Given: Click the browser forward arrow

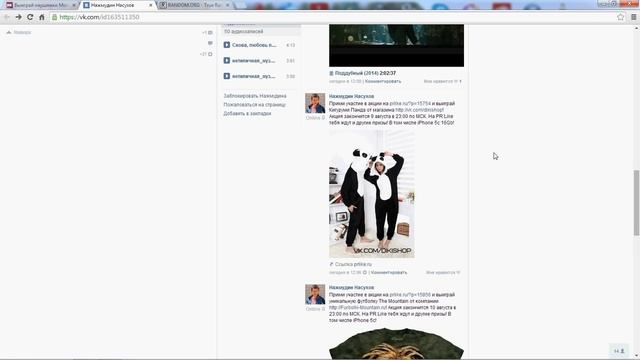Looking at the screenshot, I should [18, 17].
